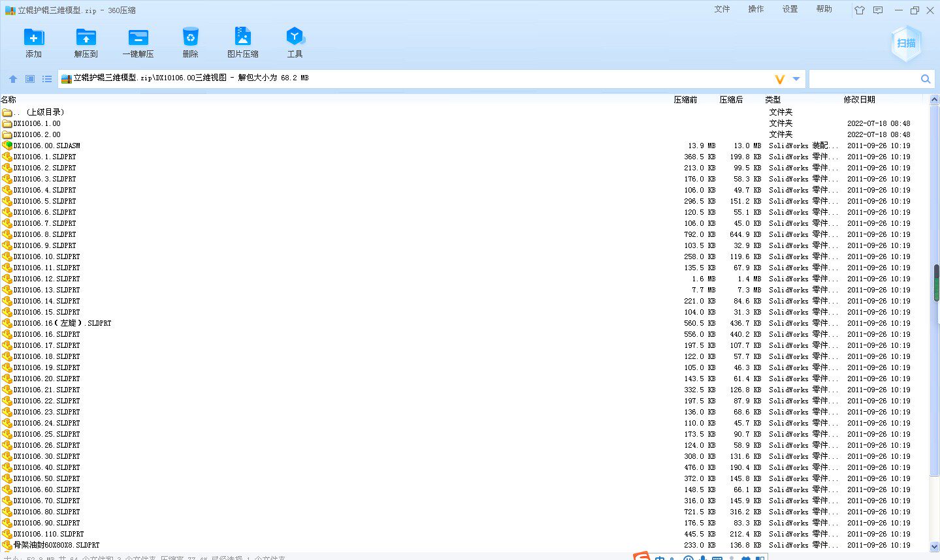Screen dimensions: 940x560
Task: Open the 操作 (Operations) menu
Action: [756, 9]
